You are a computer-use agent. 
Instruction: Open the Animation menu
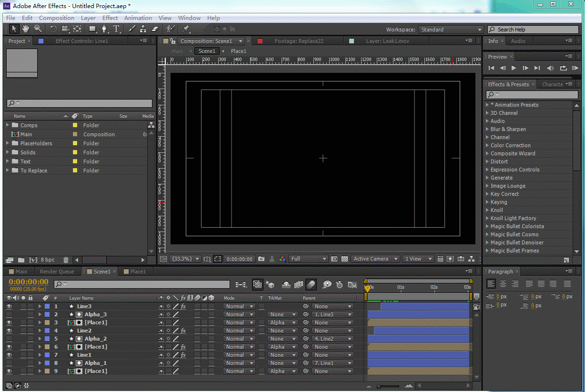coord(138,18)
